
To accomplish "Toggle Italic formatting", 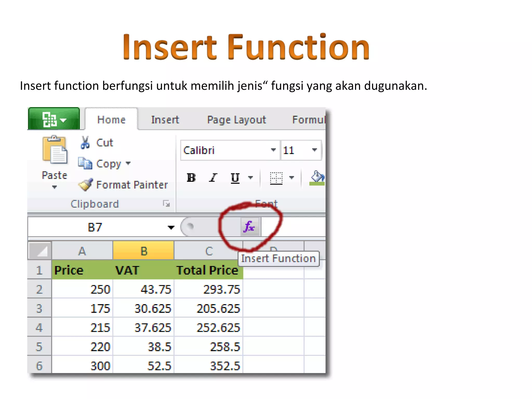I will (x=213, y=178).
